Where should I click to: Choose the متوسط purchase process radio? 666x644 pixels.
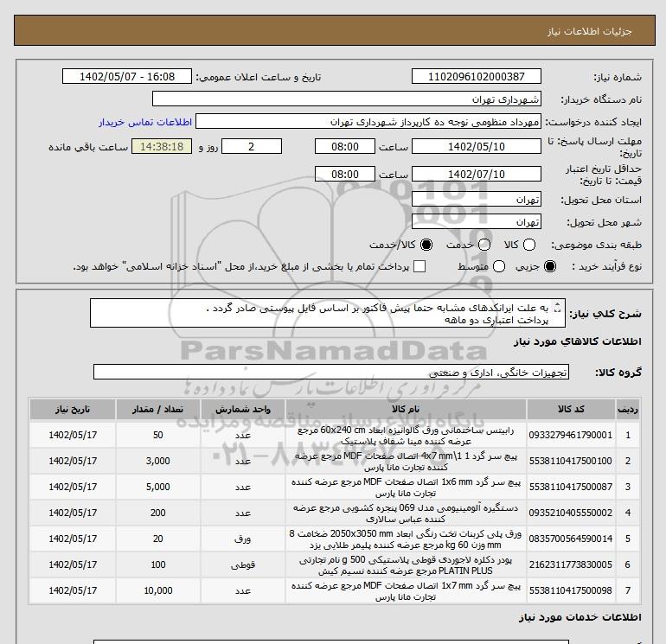[499, 266]
